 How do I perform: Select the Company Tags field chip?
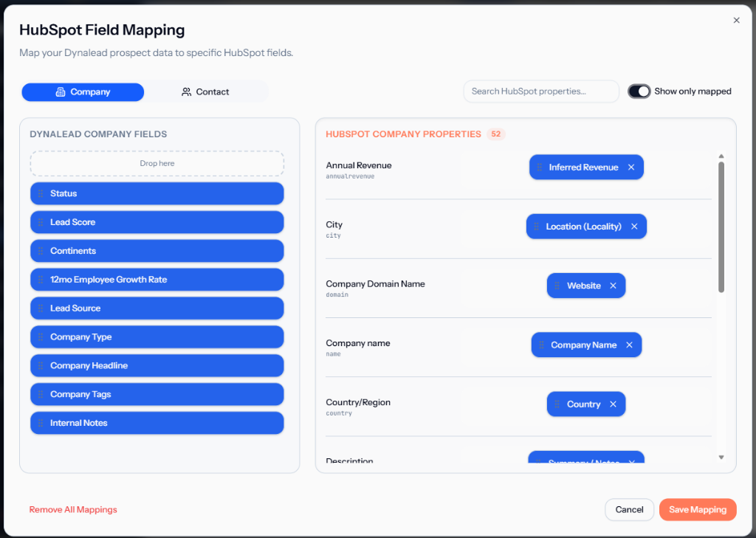(x=157, y=394)
